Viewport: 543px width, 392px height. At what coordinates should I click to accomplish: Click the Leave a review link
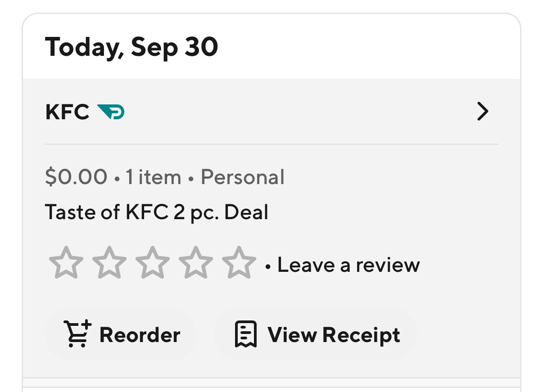pos(348,265)
